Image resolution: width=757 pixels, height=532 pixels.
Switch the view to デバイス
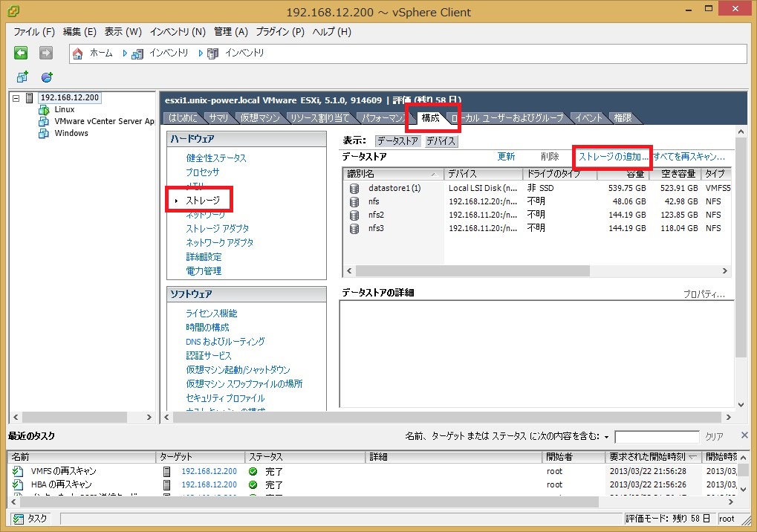441,141
